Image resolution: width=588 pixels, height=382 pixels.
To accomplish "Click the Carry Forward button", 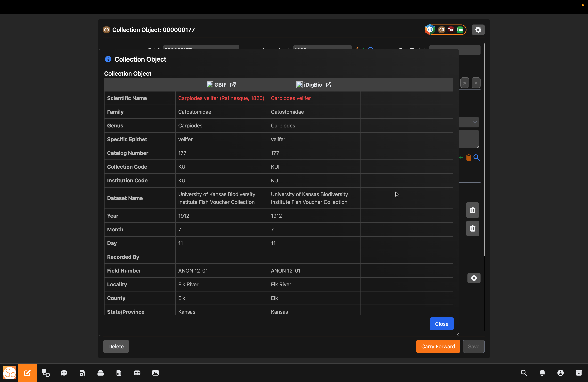I will click(438, 346).
